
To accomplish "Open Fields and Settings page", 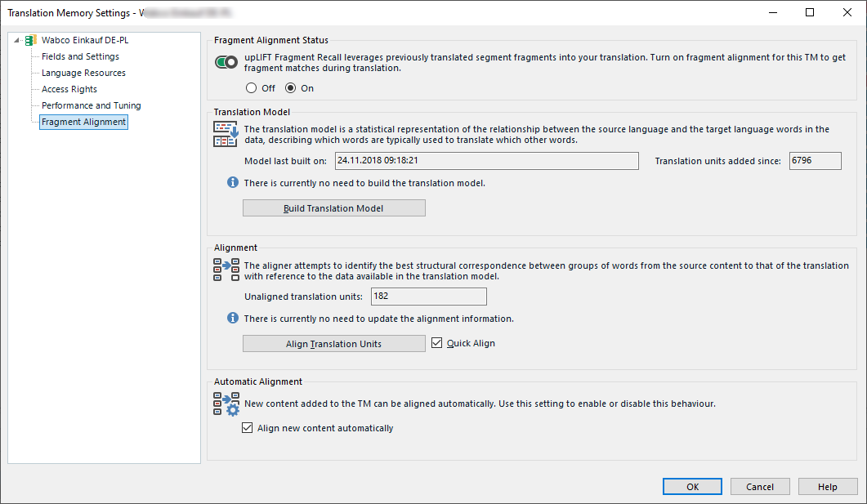I will tap(80, 56).
